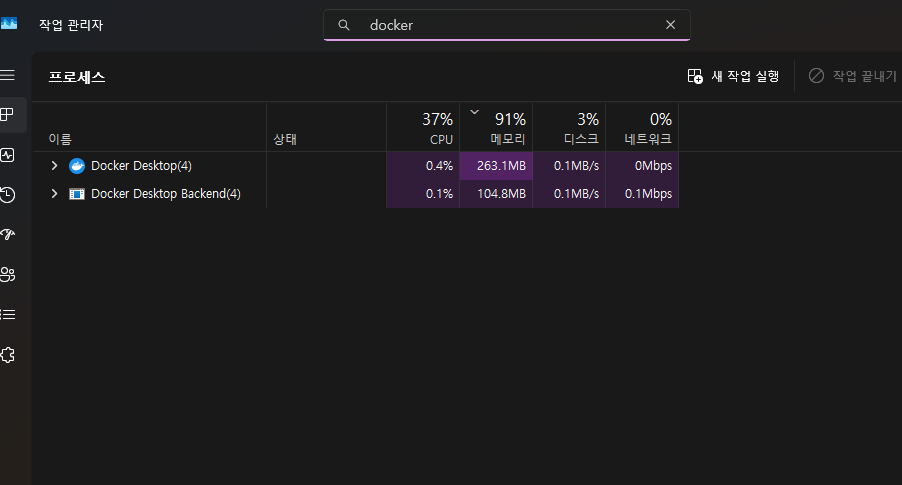The width and height of the screenshot is (902, 485).
Task: Open the Details list sidebar icon
Action: coord(7,315)
